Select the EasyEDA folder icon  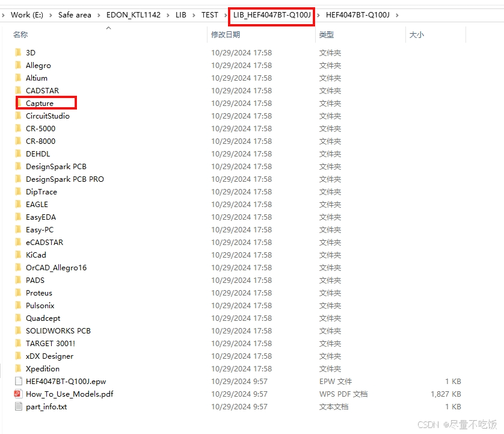tap(18, 217)
